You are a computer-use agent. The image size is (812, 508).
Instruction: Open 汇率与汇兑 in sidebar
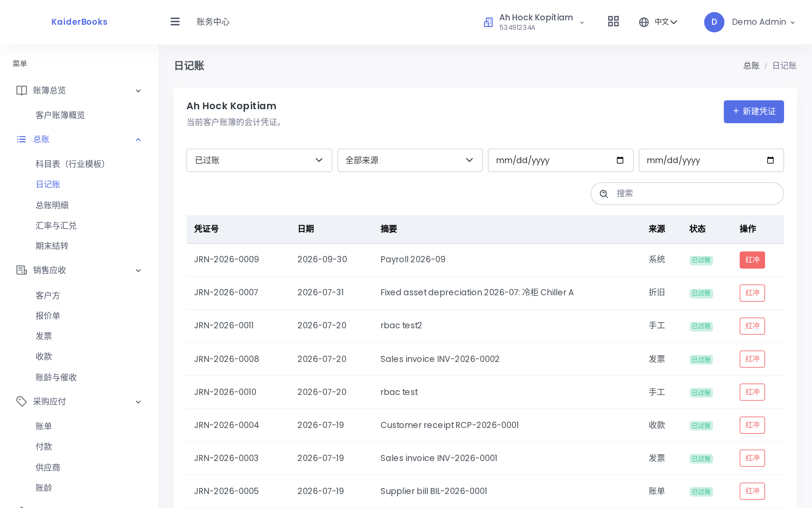click(x=56, y=225)
